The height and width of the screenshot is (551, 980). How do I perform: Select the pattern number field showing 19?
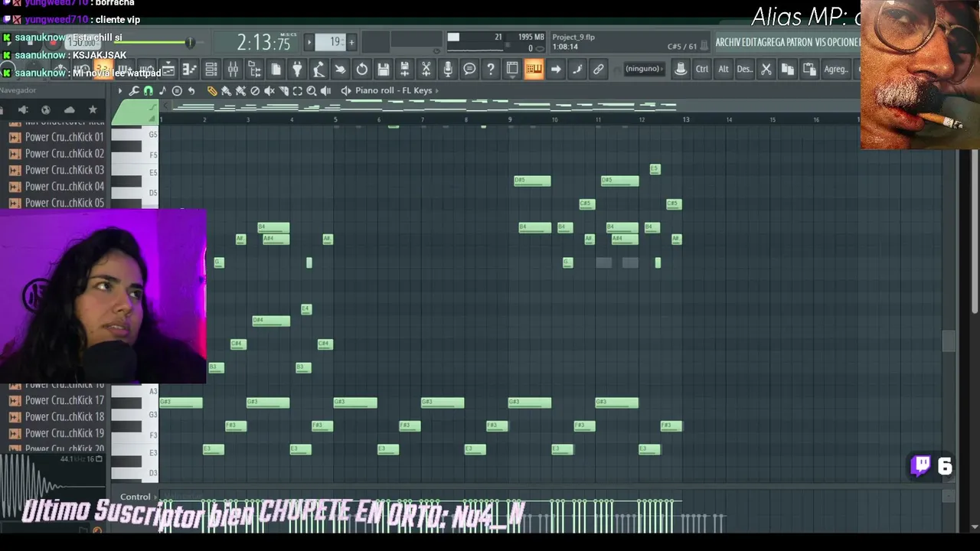tap(331, 41)
